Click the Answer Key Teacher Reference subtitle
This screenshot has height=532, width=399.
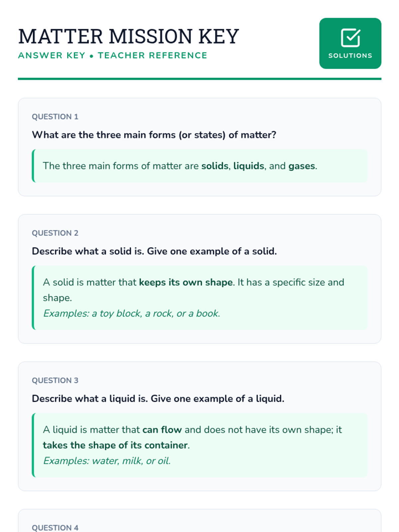112,56
